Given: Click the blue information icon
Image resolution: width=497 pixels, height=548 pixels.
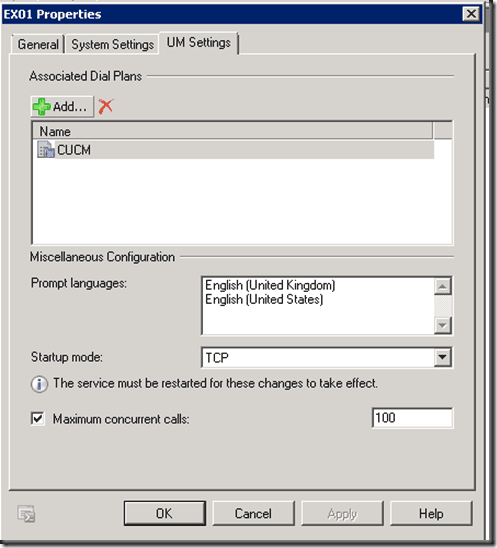Looking at the screenshot, I should tap(39, 384).
